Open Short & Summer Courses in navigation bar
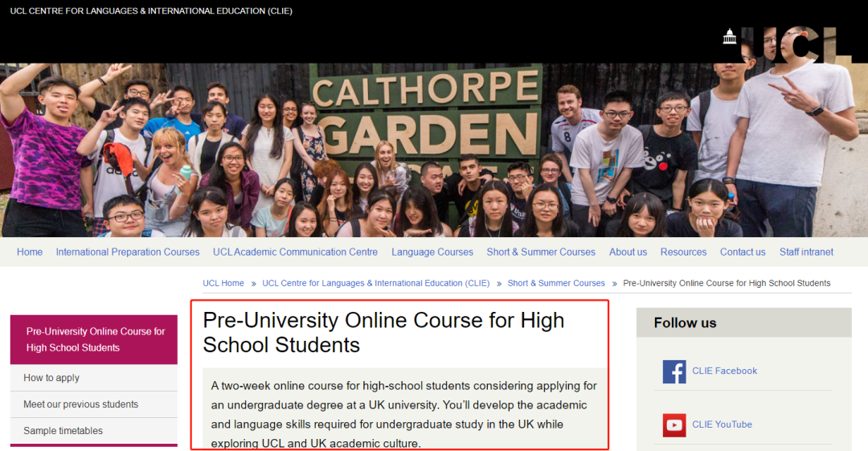The height and width of the screenshot is (451, 868). (x=541, y=252)
